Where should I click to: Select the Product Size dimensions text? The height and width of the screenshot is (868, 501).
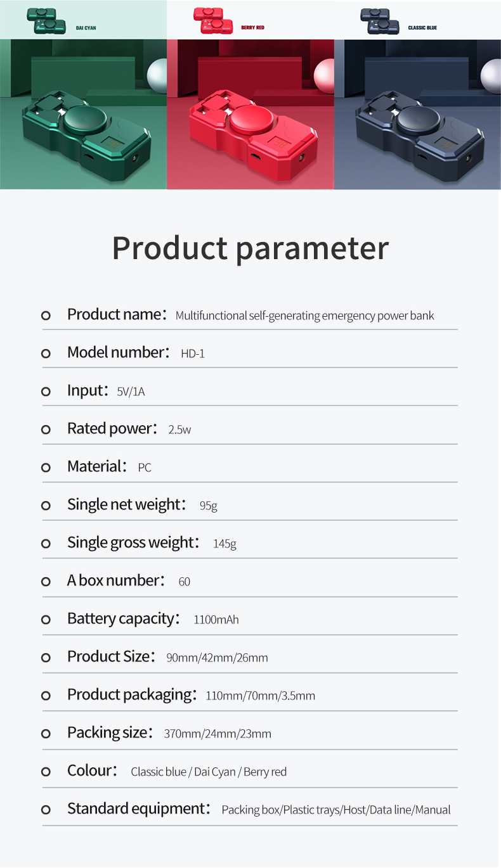click(217, 658)
